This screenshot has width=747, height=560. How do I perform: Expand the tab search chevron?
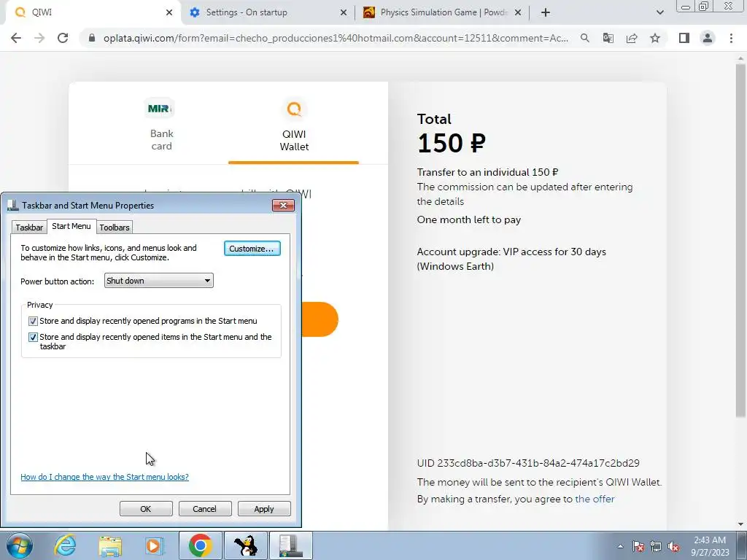tap(659, 12)
